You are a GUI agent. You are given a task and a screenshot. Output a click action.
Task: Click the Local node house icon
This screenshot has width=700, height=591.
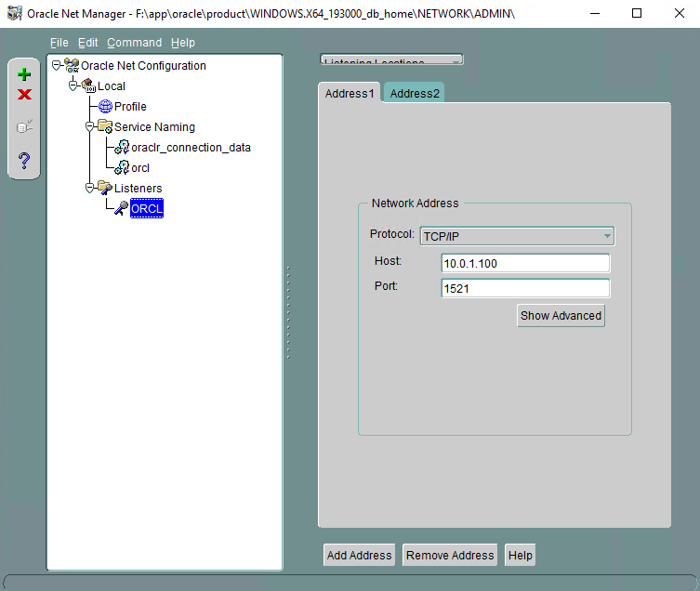88,85
